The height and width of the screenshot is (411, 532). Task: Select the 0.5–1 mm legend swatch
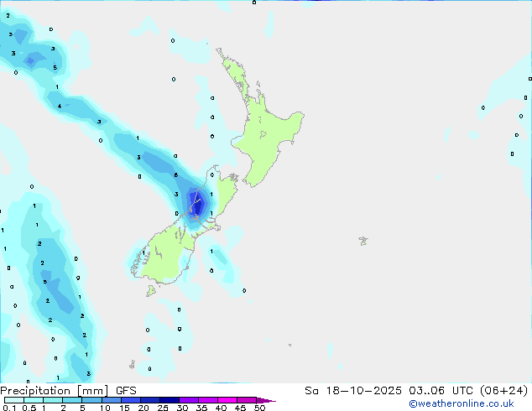tap(34, 400)
